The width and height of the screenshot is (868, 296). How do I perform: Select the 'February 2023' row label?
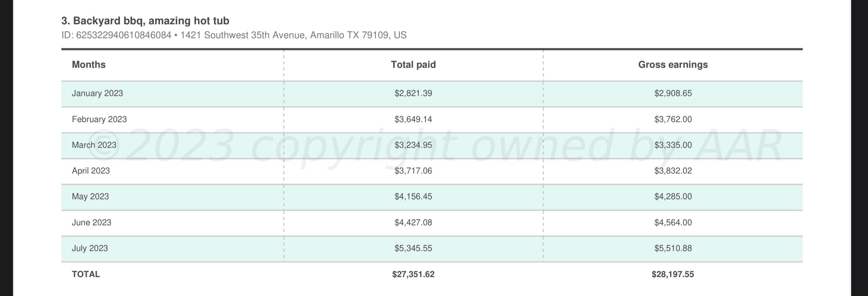pyautogui.click(x=99, y=119)
